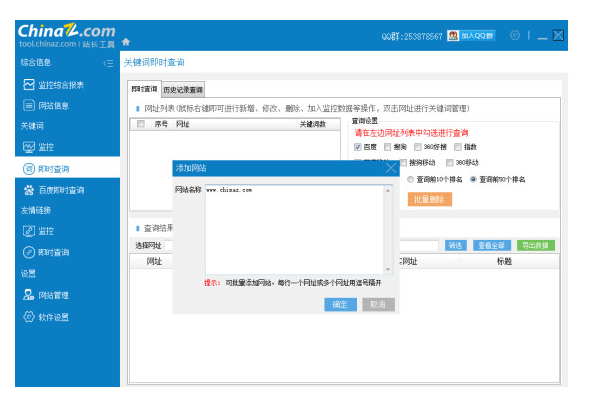Screen dimensions: 592x409
Task: Toggle the 百度 checkbox
Action: pos(358,147)
